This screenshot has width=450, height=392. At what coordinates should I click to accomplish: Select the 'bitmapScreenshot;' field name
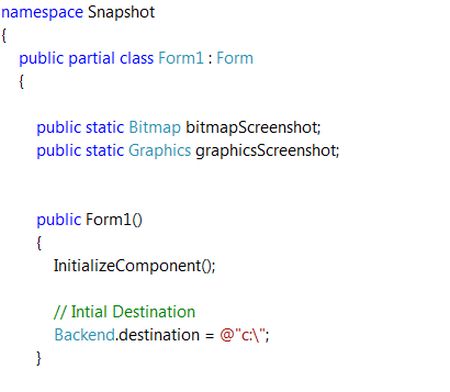[253, 128]
